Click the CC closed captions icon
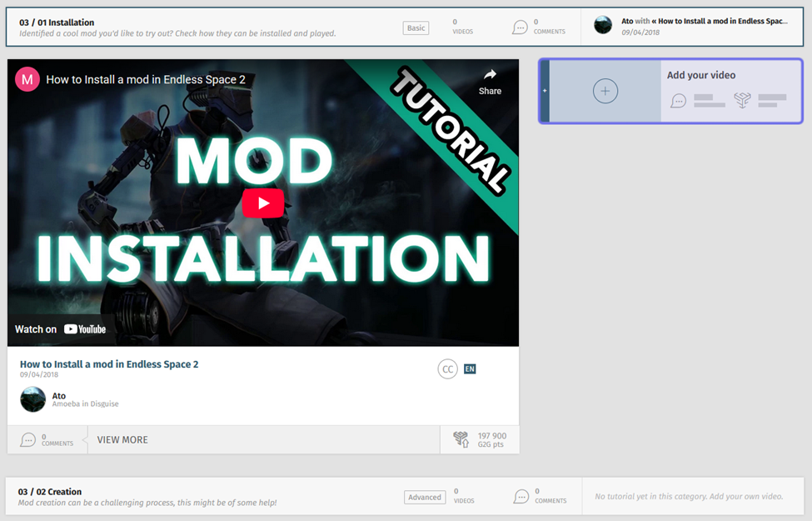Screen dimensions: 812x521 (447, 369)
